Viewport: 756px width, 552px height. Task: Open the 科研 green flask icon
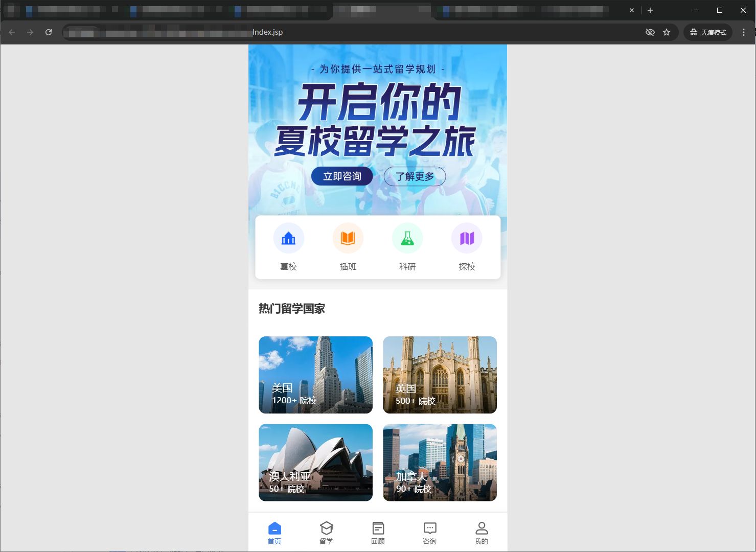(x=407, y=239)
